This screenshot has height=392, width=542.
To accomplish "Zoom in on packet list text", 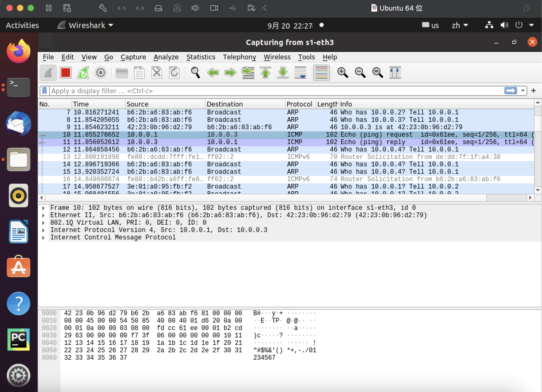I will click(343, 73).
